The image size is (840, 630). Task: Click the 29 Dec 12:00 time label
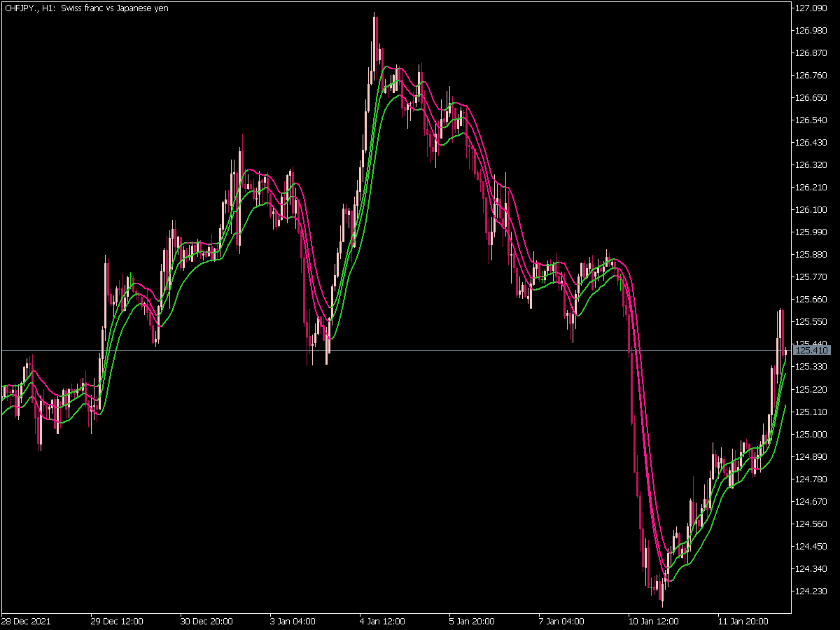point(117,622)
